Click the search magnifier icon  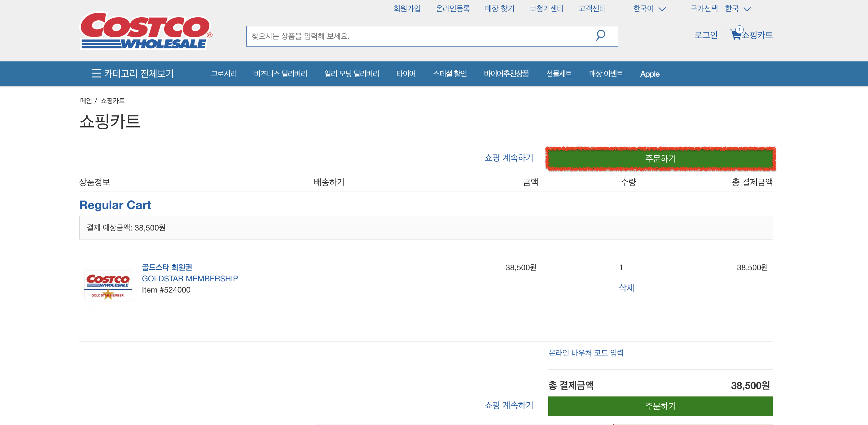(601, 35)
